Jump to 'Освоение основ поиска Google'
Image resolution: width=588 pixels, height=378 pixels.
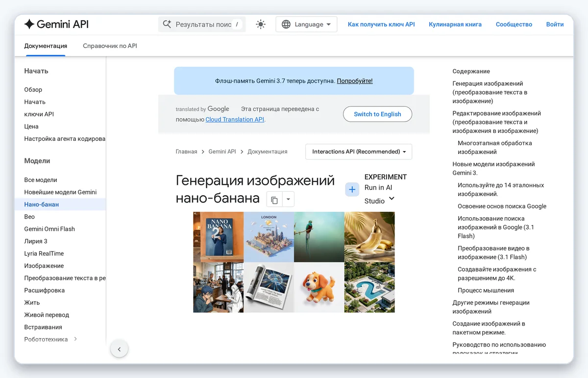(x=502, y=206)
